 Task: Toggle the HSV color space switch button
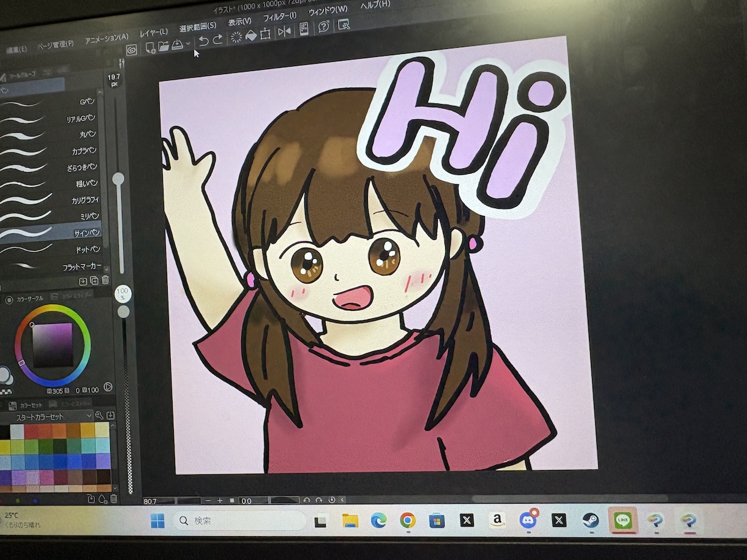tap(107, 387)
